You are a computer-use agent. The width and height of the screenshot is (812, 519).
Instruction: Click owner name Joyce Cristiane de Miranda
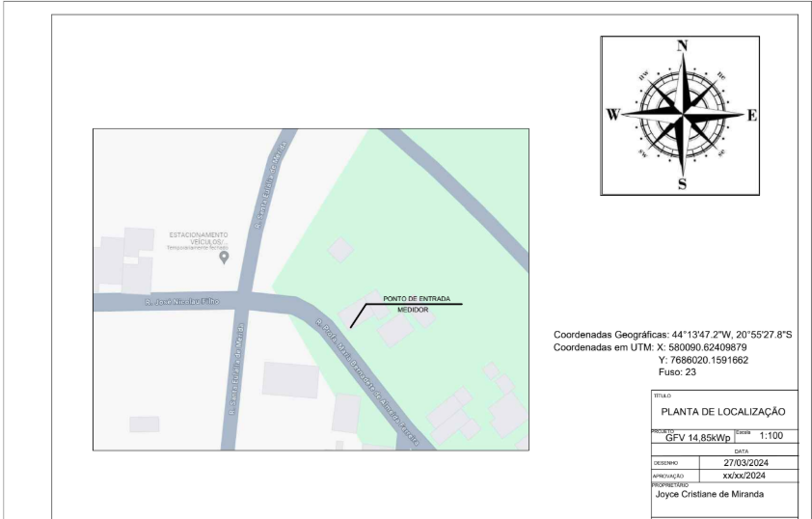click(712, 492)
